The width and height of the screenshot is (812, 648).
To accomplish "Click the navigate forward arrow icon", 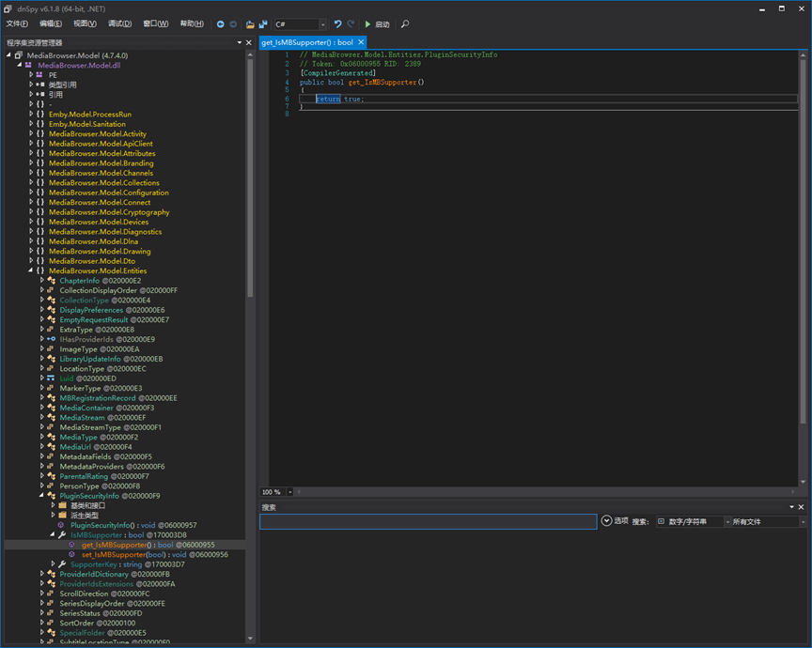I will [x=233, y=24].
